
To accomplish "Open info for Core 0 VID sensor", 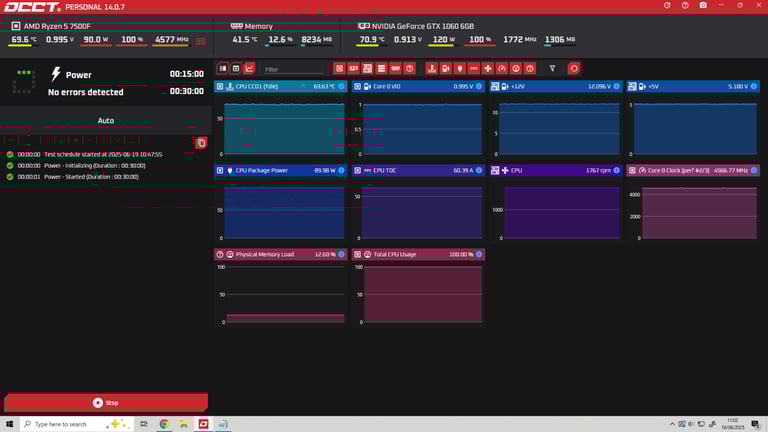I will coord(479,86).
